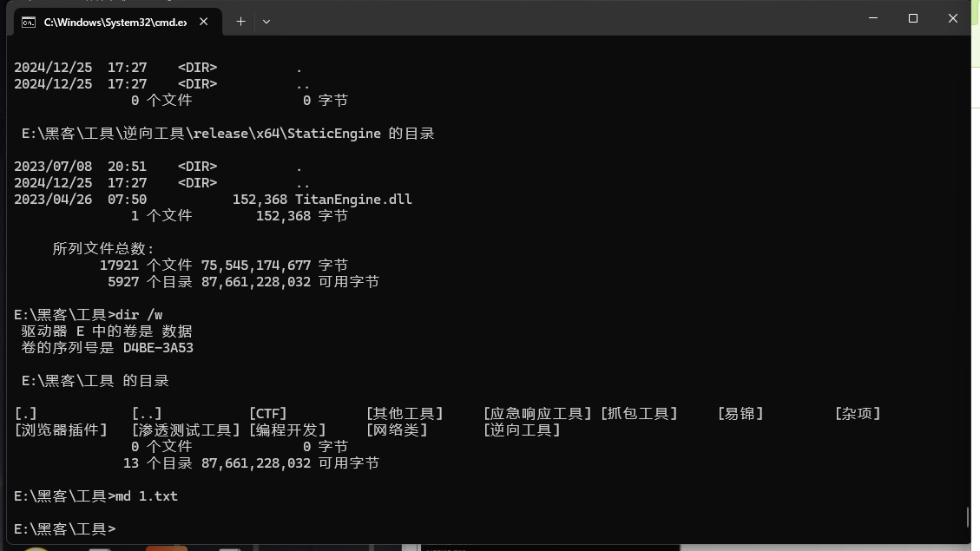The height and width of the screenshot is (551, 980).
Task: Close the cmd.exe tab
Action: [x=205, y=21]
